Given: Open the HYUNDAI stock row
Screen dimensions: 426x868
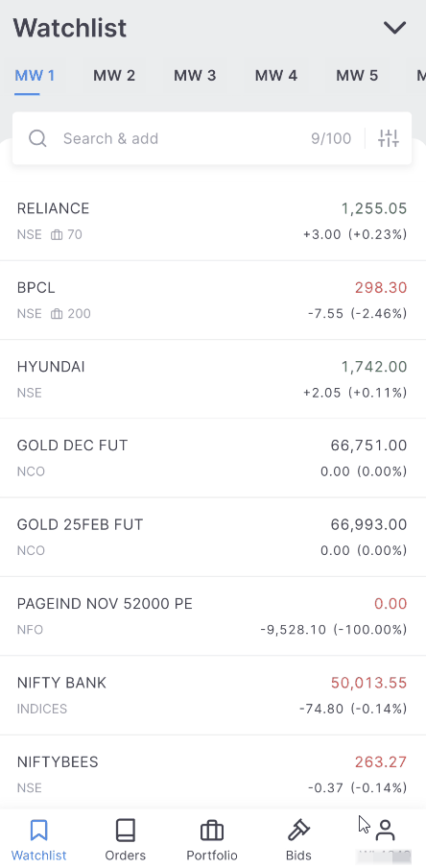Looking at the screenshot, I should (213, 379).
